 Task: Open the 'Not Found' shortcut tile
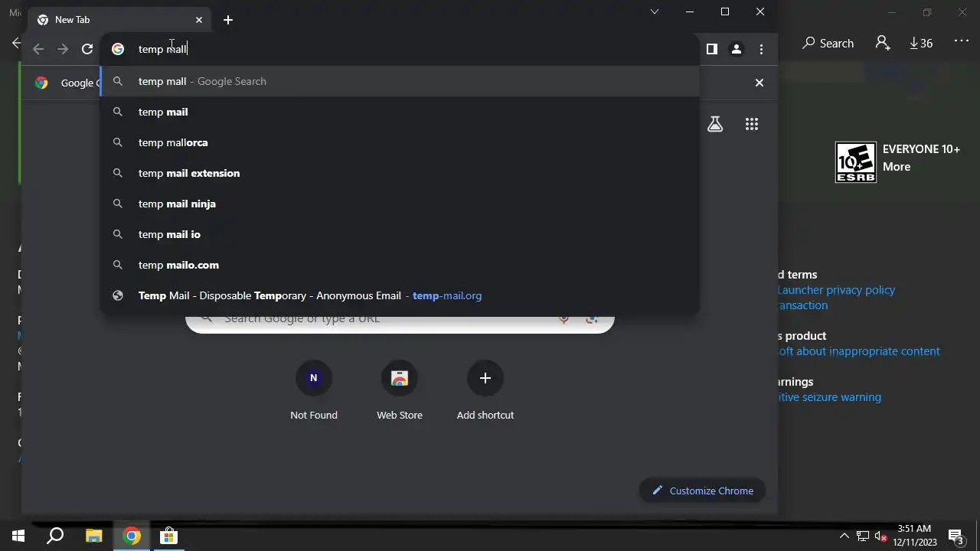314,392
